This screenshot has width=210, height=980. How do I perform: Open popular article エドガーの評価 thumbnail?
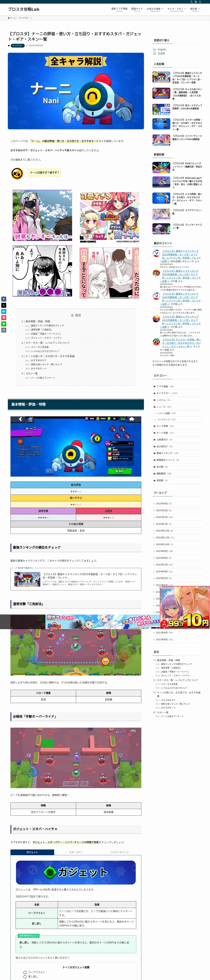click(x=161, y=124)
